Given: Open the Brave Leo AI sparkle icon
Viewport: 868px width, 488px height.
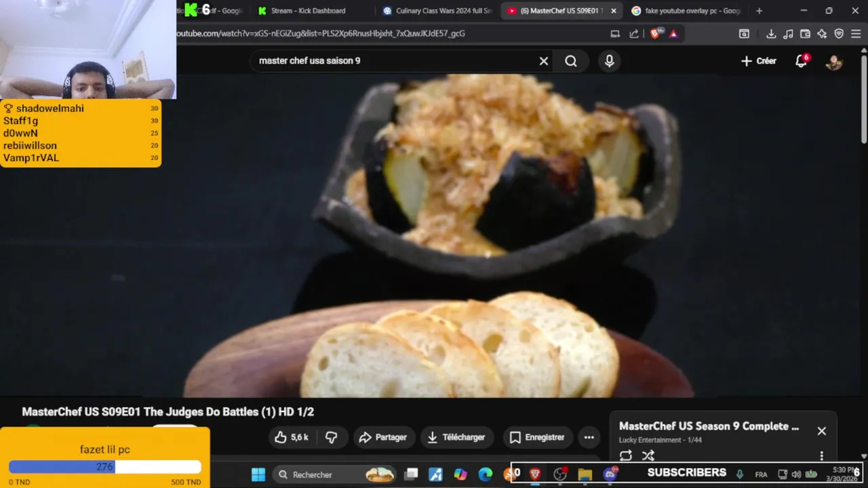Looking at the screenshot, I should 822,33.
